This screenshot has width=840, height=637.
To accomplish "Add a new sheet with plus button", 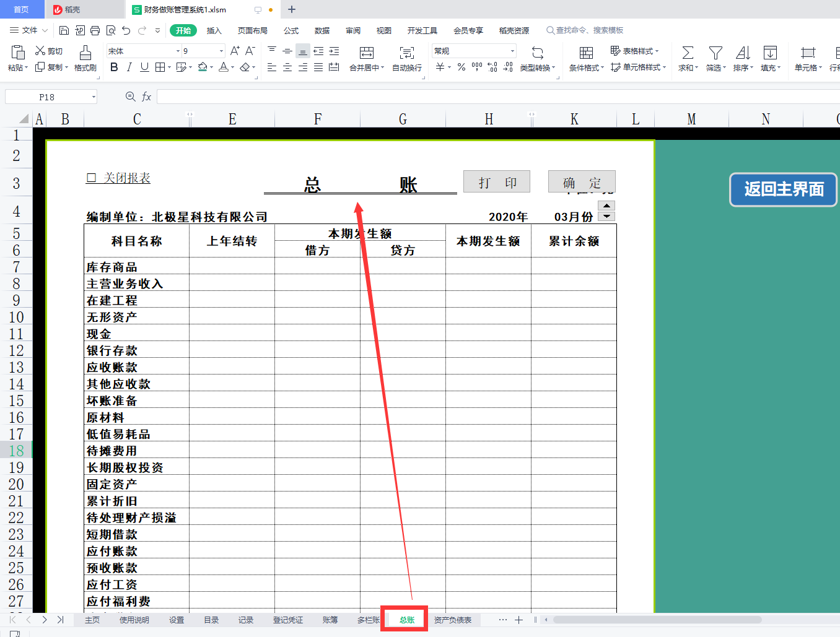I will [519, 620].
